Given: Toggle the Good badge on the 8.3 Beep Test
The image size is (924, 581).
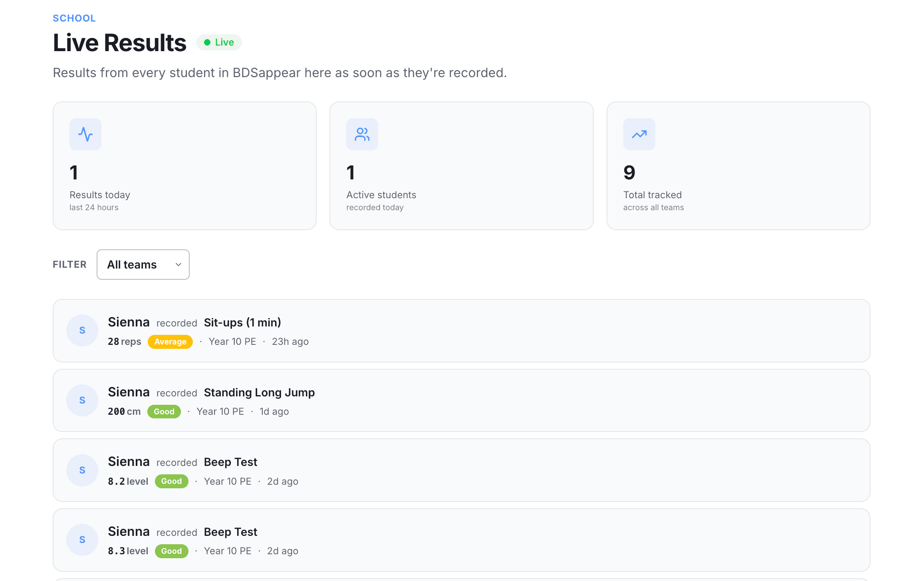Looking at the screenshot, I should click(172, 551).
